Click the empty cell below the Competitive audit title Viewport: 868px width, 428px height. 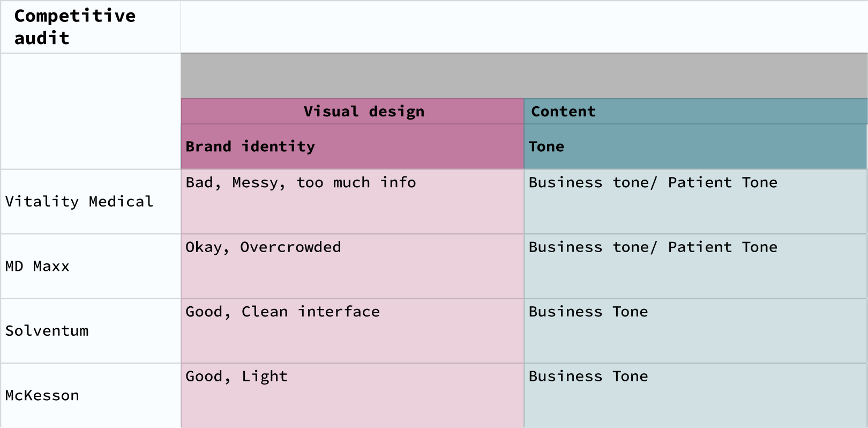click(x=90, y=111)
